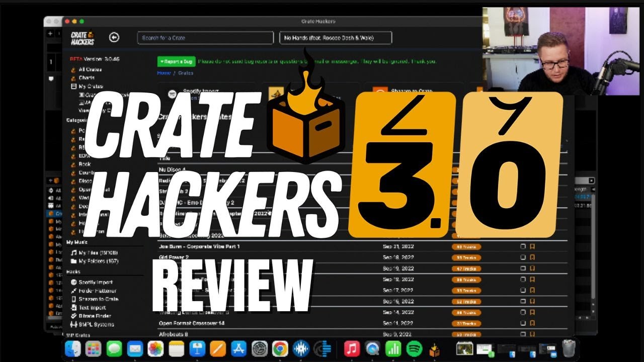Open System Preferences from the Dock
The image size is (644, 362).
260,348
